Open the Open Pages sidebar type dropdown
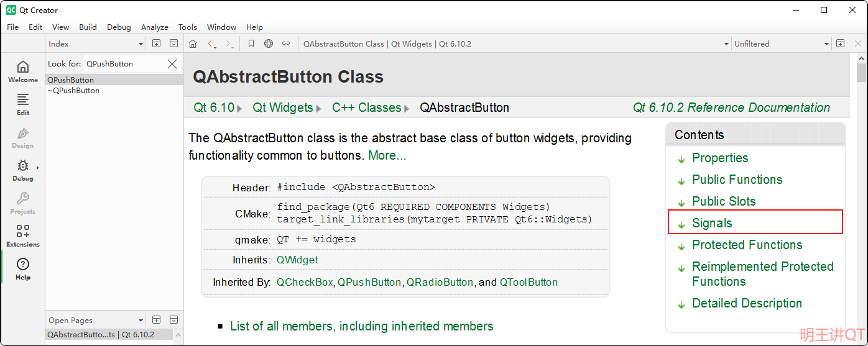This screenshot has width=868, height=346. point(96,320)
